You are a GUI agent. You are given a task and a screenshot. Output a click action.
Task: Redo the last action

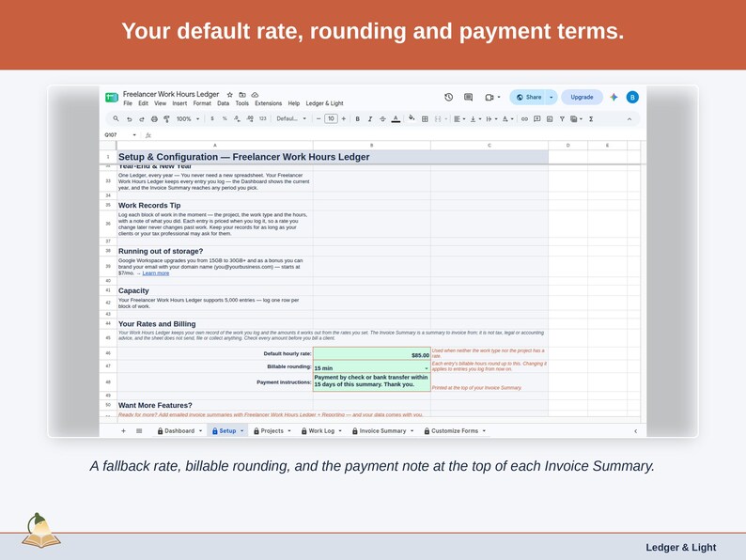pyautogui.click(x=141, y=119)
